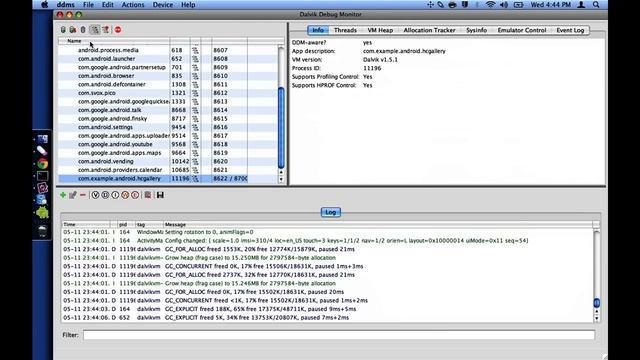Click the log pane vertical scrollbar thumb
This screenshot has width=640, height=360.
tap(596, 303)
